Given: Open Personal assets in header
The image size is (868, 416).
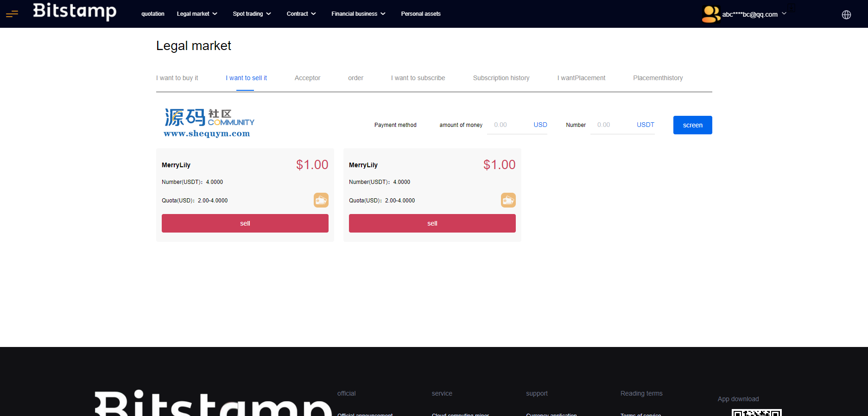Looking at the screenshot, I should click(421, 14).
